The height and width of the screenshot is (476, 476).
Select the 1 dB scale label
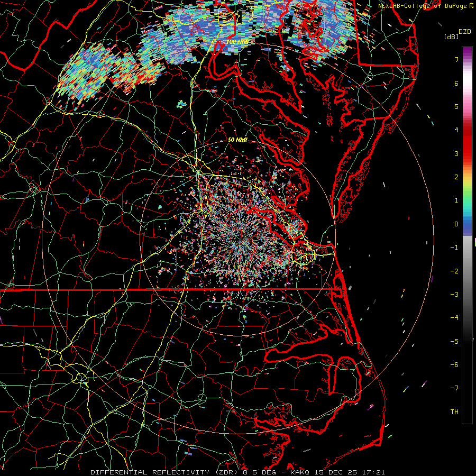click(456, 200)
